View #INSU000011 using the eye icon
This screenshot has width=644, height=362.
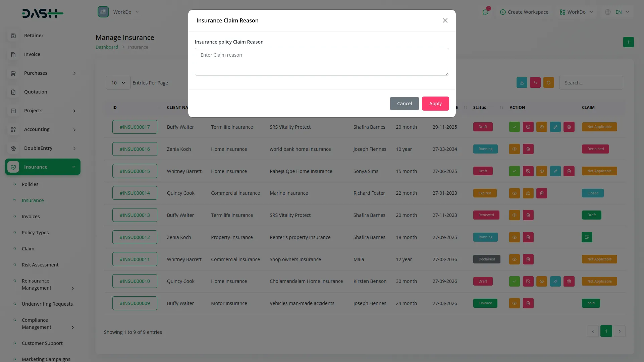(514, 259)
